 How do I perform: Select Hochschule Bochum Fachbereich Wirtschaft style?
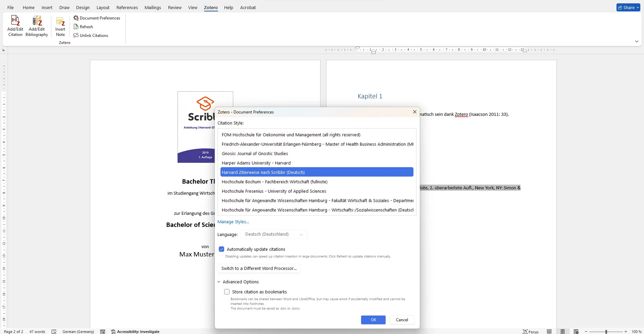click(317, 182)
